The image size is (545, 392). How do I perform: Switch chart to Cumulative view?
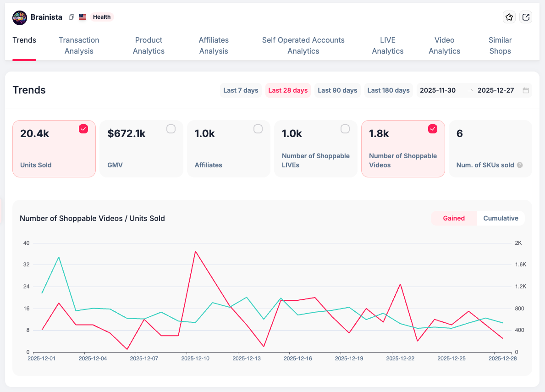pos(501,218)
